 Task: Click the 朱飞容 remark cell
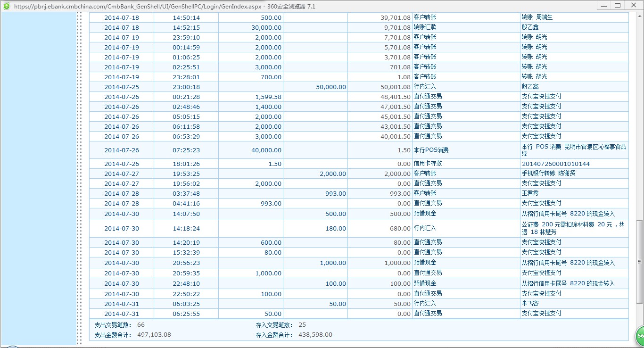tap(530, 304)
